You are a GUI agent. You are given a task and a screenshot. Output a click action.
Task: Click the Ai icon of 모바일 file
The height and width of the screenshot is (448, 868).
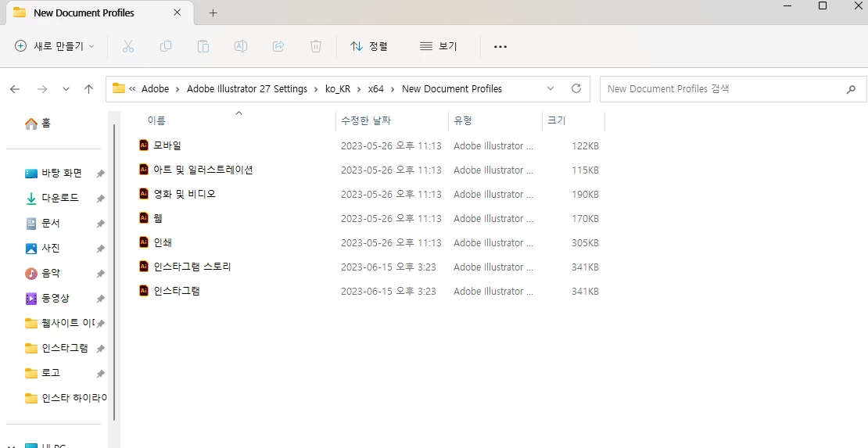[144, 145]
